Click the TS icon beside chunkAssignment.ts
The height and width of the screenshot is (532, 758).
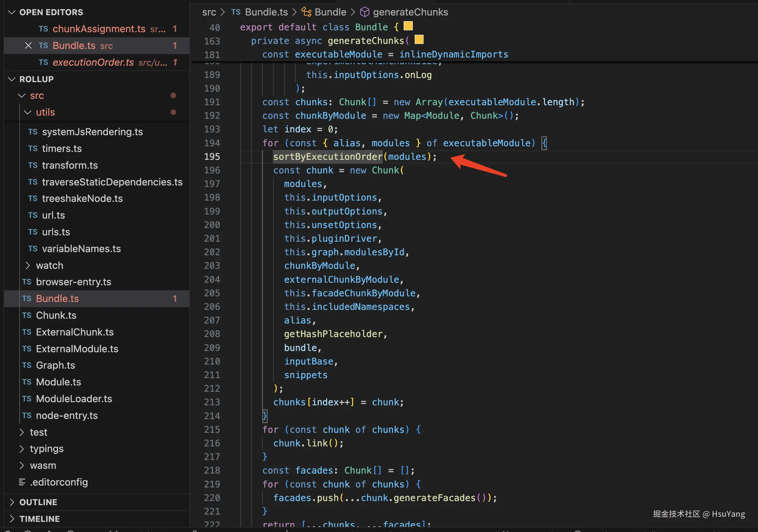[x=43, y=29]
